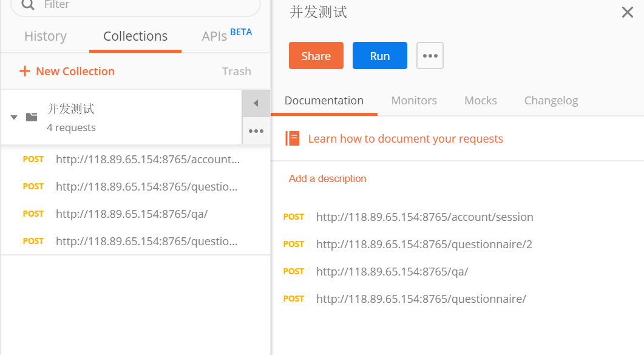
Task: Click the Run button
Action: coord(379,55)
